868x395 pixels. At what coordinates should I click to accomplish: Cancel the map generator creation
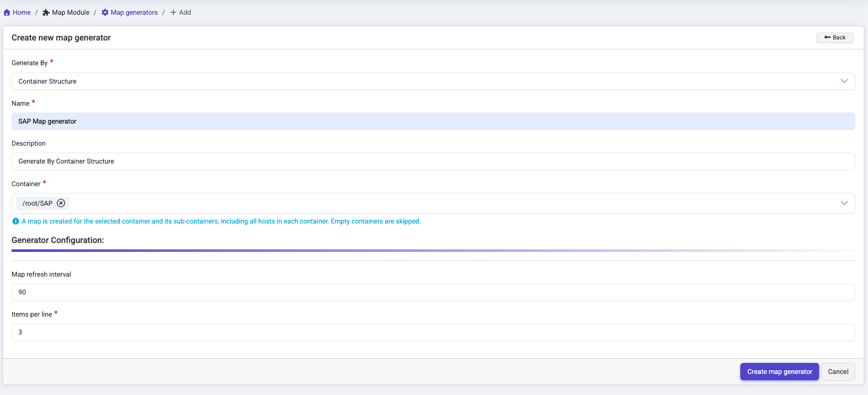point(838,372)
